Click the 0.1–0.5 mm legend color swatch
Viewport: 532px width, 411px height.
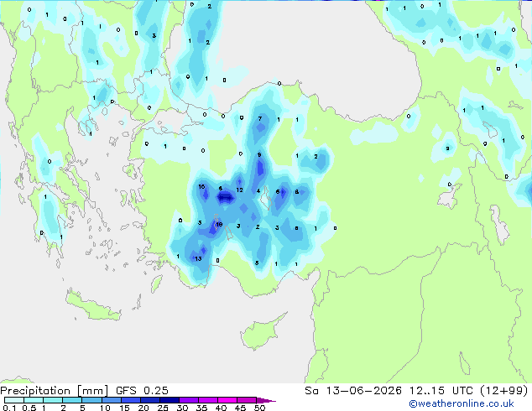pyautogui.click(x=14, y=400)
